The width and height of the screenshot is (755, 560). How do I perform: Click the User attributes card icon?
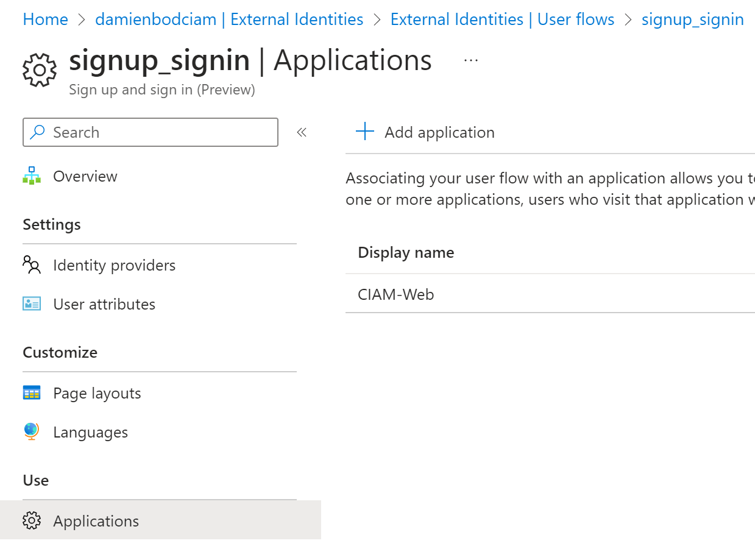click(32, 304)
